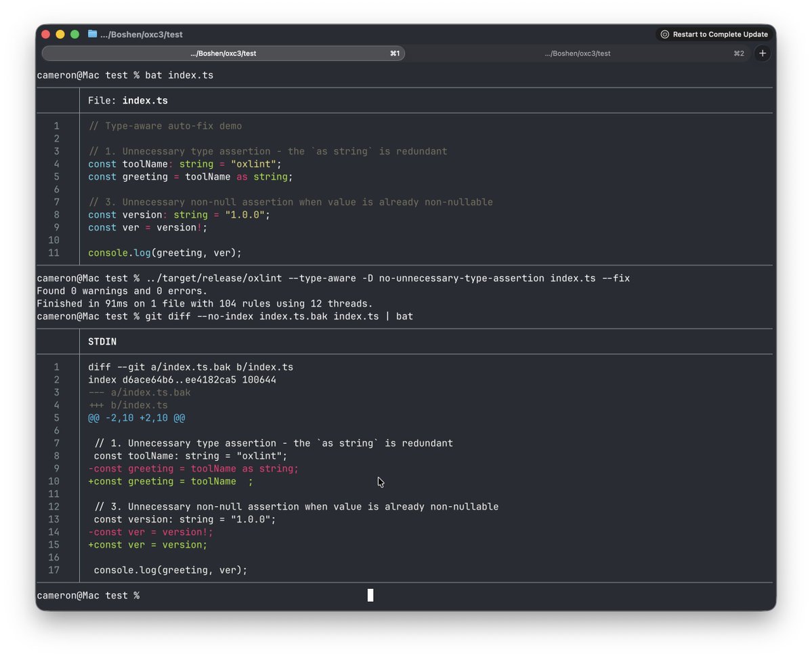This screenshot has width=812, height=658.
Task: Maximize the window using the green button
Action: click(74, 34)
